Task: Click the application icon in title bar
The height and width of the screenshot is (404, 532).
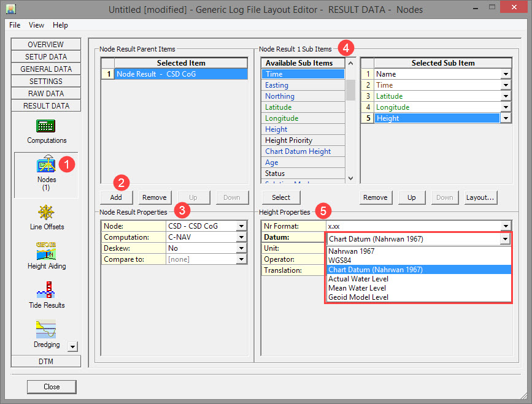Action: point(10,10)
